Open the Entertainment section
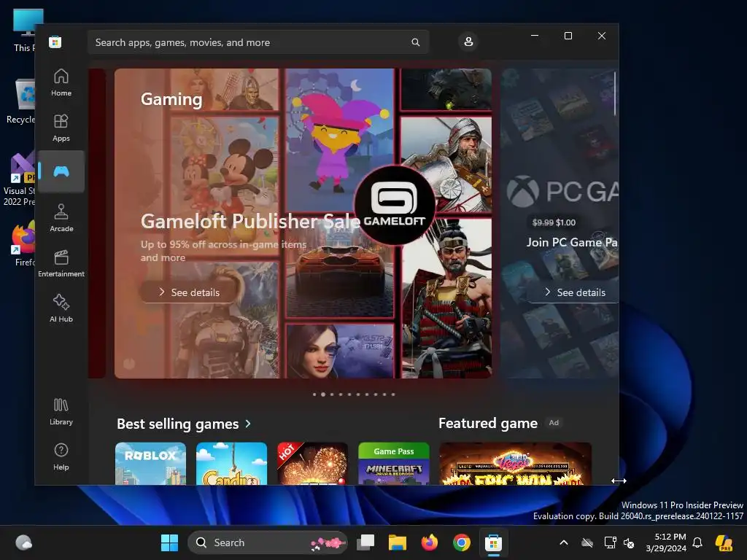 (61, 263)
